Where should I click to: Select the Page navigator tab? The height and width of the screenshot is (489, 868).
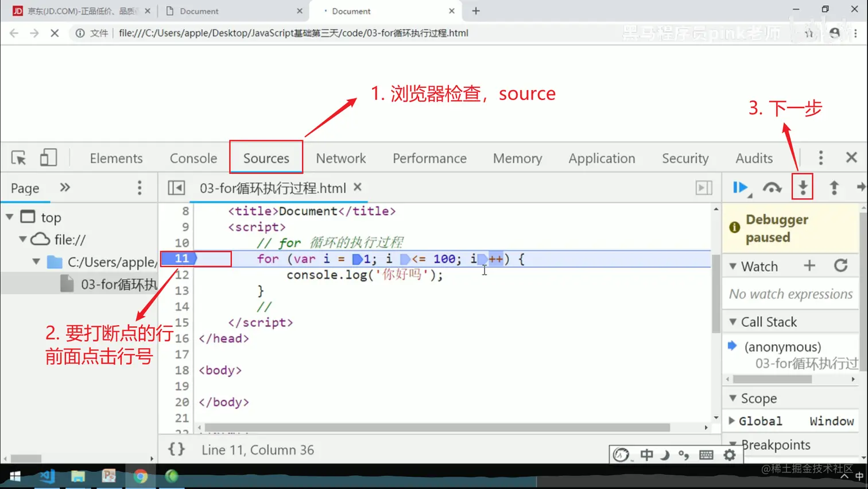(25, 188)
